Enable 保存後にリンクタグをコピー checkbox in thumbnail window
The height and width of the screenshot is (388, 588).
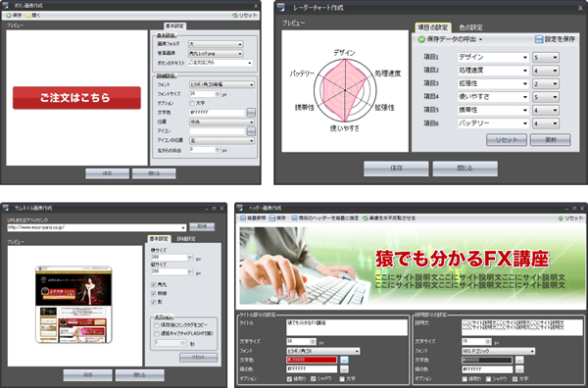click(157, 325)
